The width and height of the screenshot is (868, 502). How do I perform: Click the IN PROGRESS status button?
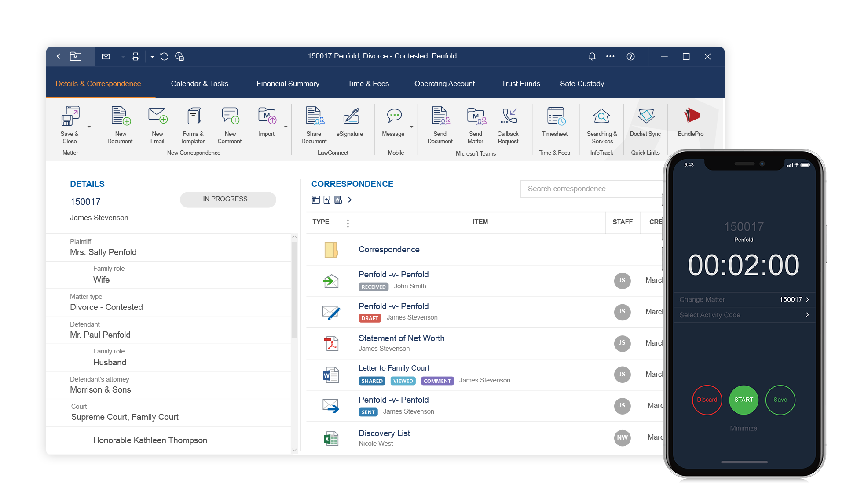[227, 199]
